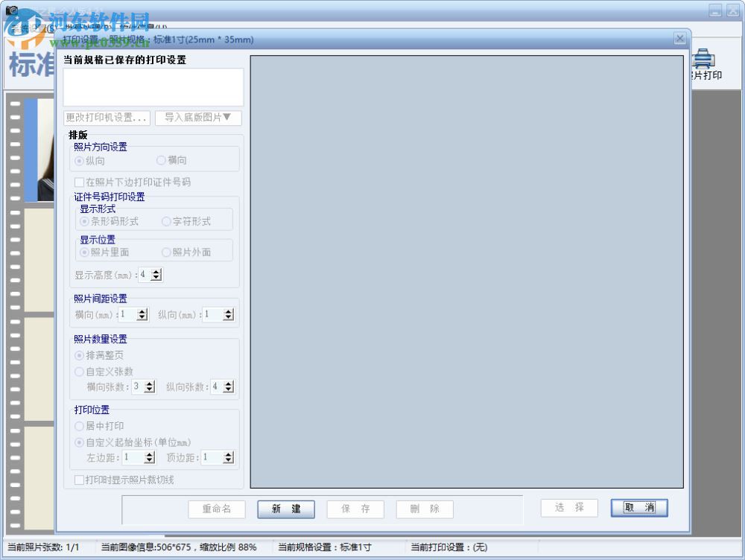This screenshot has width=745, height=560.
Task: Click the 显示高度 spinner arrows
Action: click(x=156, y=275)
